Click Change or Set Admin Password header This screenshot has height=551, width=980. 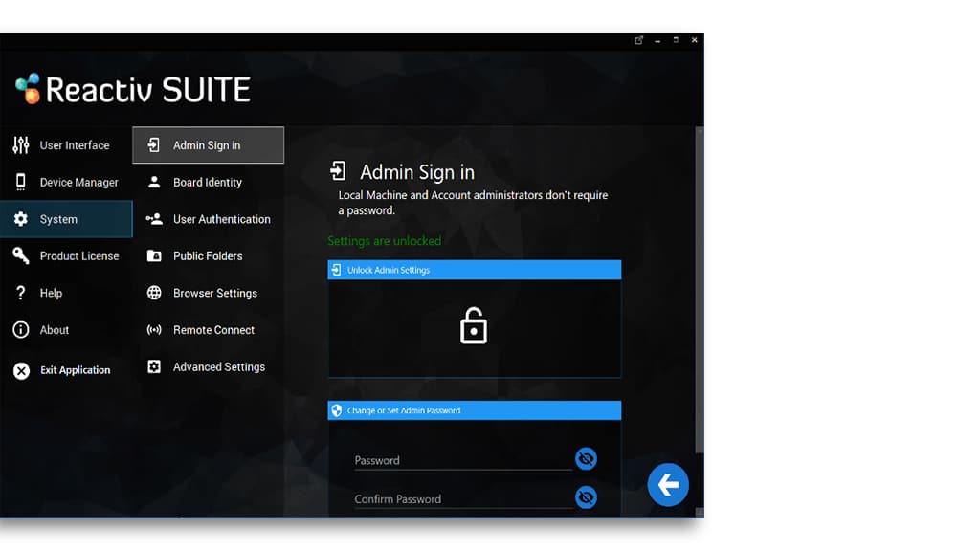click(475, 410)
